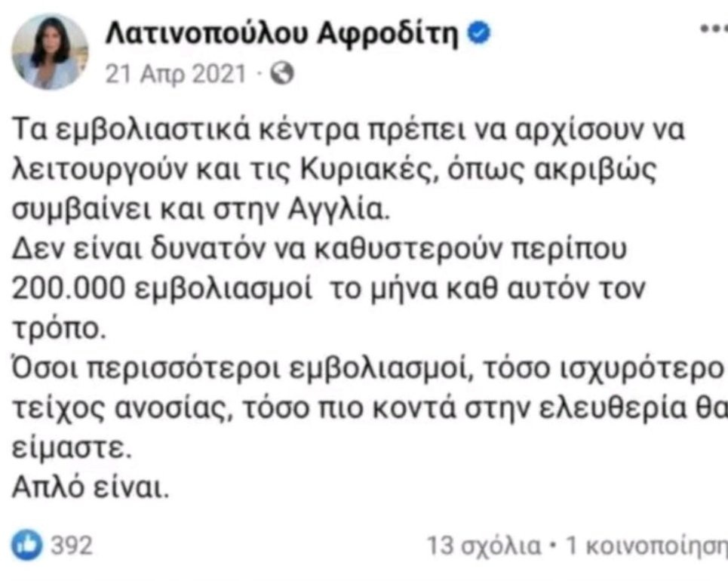Click the blue verified badge icon
The height and width of the screenshot is (581, 728).
tap(479, 33)
